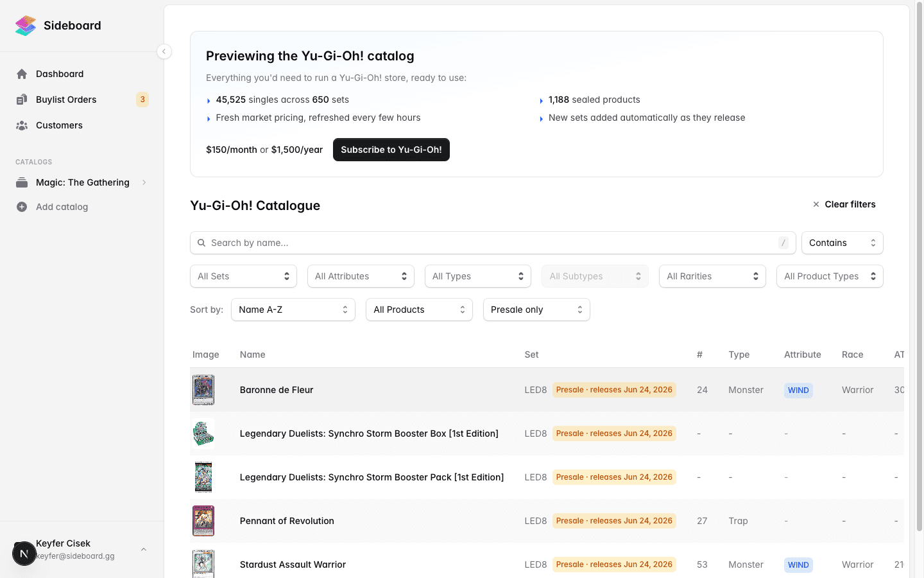Viewport: 924px width, 578px height.
Task: Click the $1,500/year pricing text
Action: click(x=296, y=150)
